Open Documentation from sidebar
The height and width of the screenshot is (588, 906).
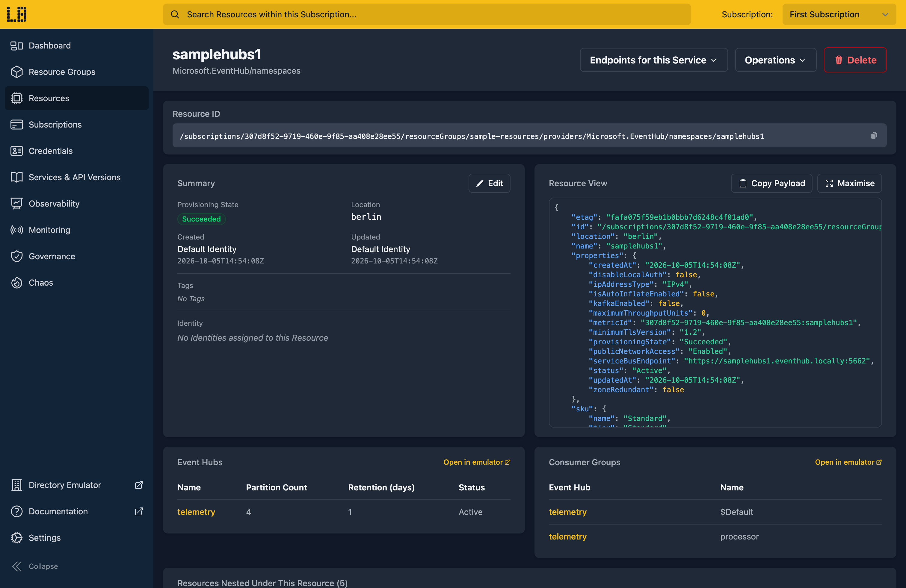pyautogui.click(x=76, y=511)
